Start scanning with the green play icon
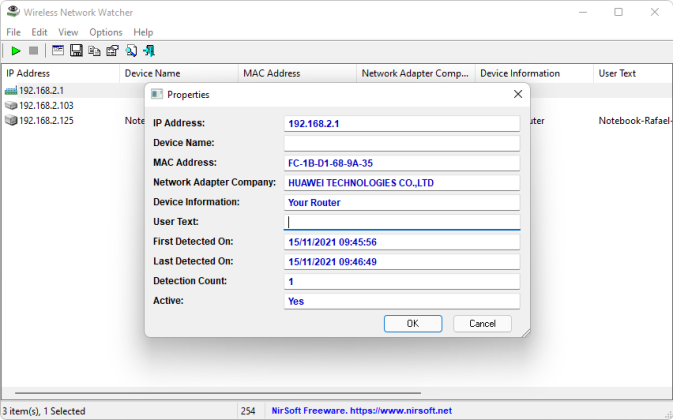Image resolution: width=673 pixels, height=420 pixels. pos(16,51)
